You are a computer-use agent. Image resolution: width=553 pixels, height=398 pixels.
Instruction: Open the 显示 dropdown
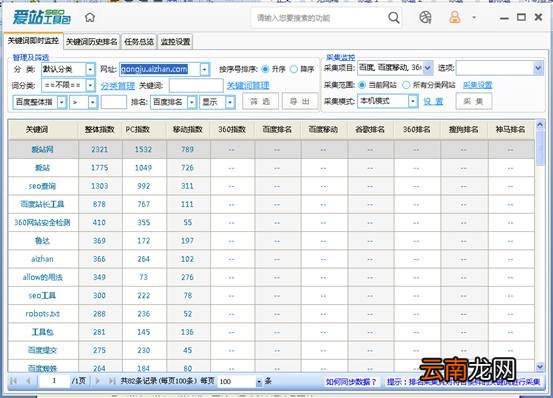218,102
